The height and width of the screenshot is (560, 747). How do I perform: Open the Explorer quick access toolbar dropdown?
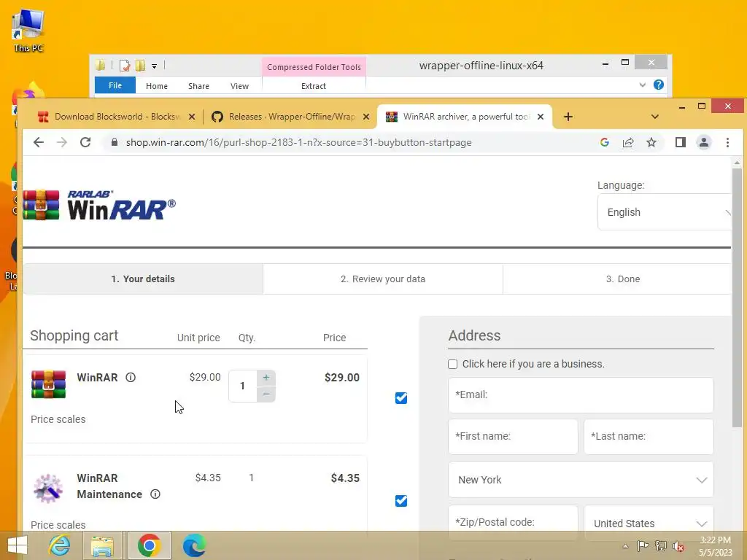point(155,66)
